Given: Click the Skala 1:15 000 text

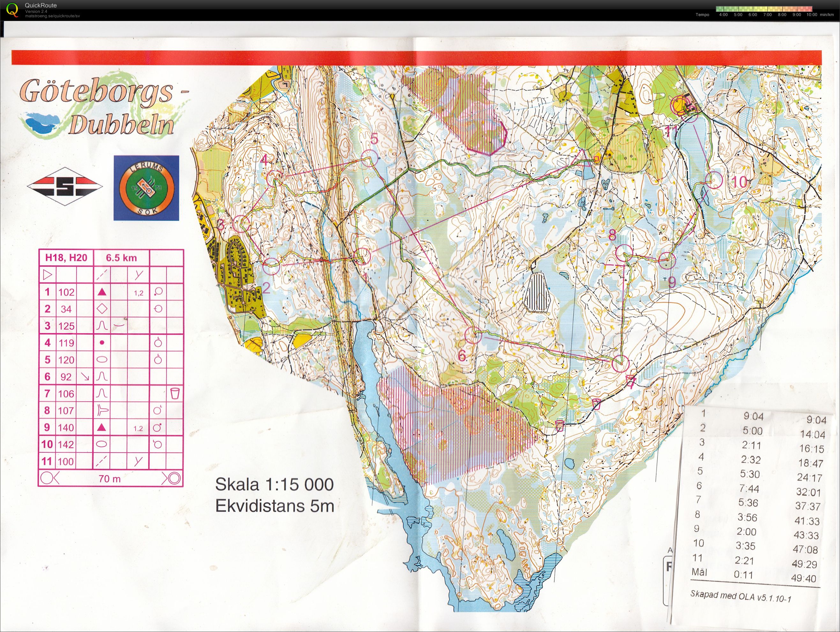Looking at the screenshot, I should click(x=275, y=484).
